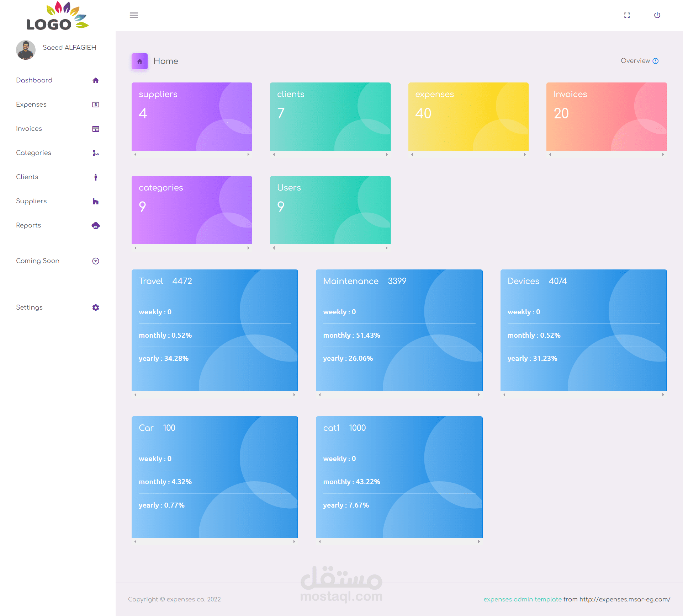Click the Reports cloud print icon

pos(95,225)
